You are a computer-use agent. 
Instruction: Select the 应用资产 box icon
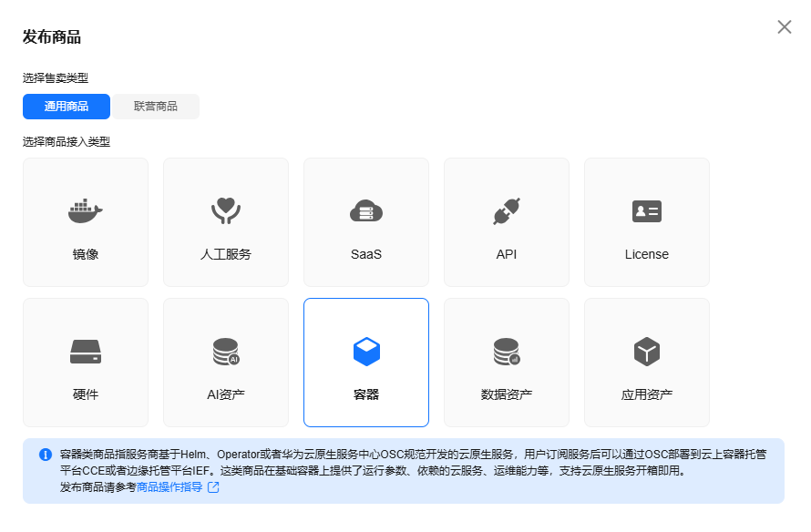647,352
